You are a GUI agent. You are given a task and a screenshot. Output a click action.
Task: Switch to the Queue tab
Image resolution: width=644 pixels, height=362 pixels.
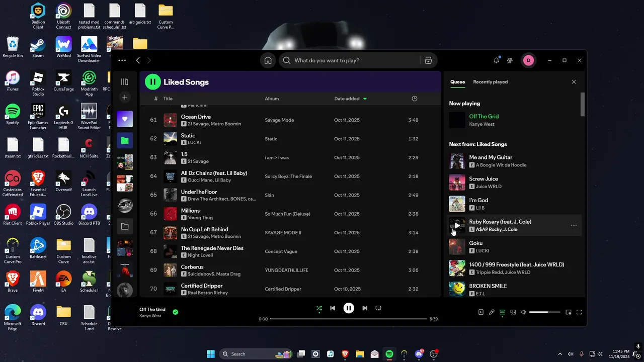coord(457,82)
